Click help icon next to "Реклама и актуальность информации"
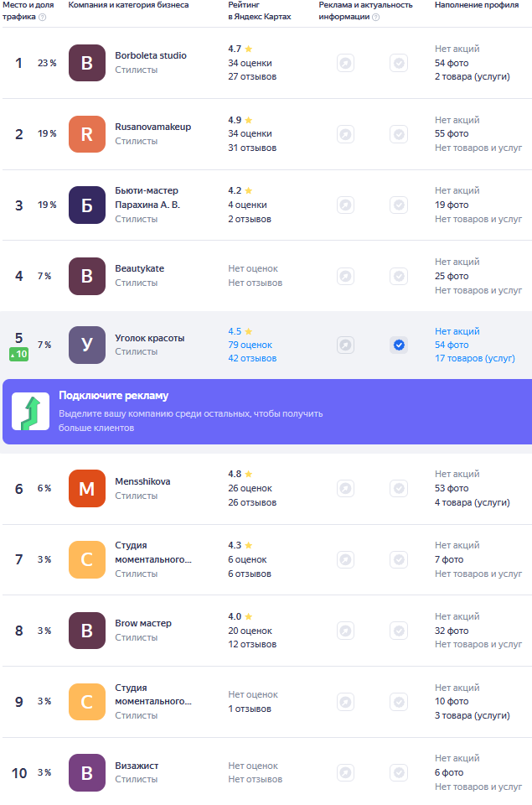532x805 pixels. pyautogui.click(x=375, y=17)
